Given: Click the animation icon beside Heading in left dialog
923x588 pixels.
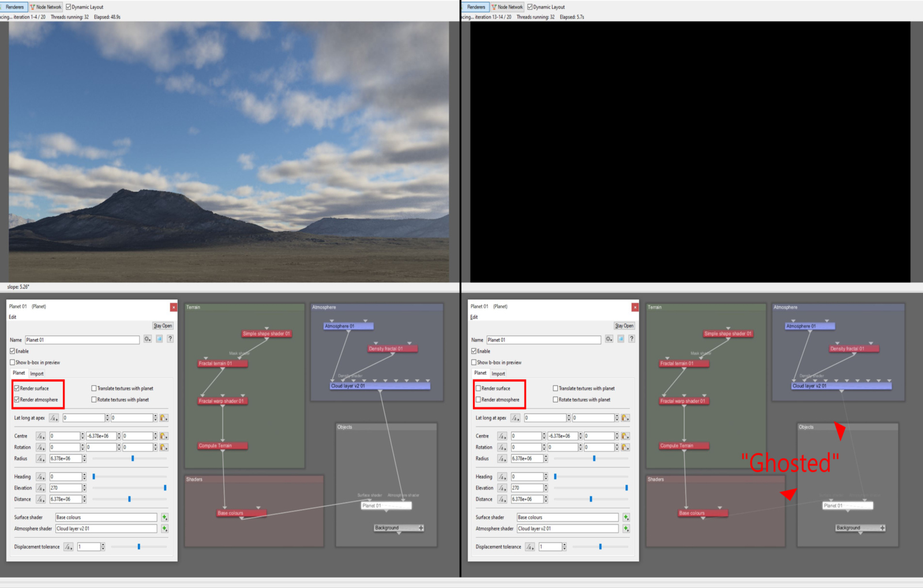Looking at the screenshot, I should pos(40,477).
